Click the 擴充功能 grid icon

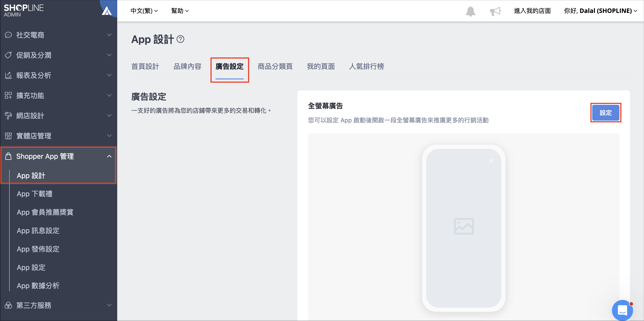(8, 95)
